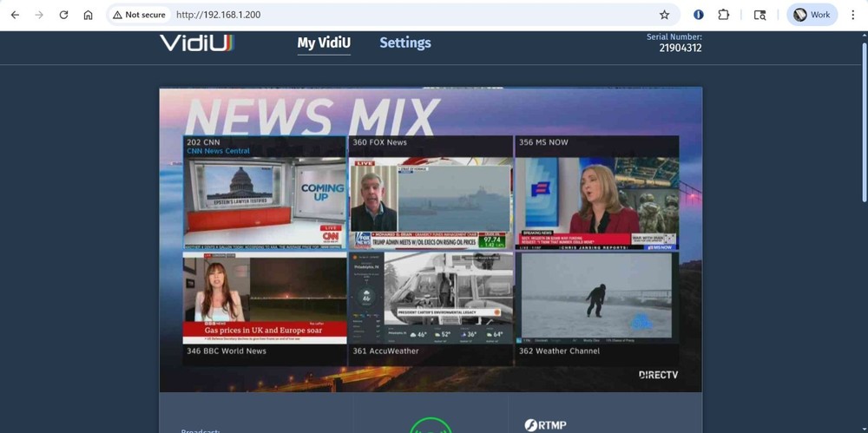Open the Work profile menu
The width and height of the screenshot is (868, 433).
click(x=812, y=15)
